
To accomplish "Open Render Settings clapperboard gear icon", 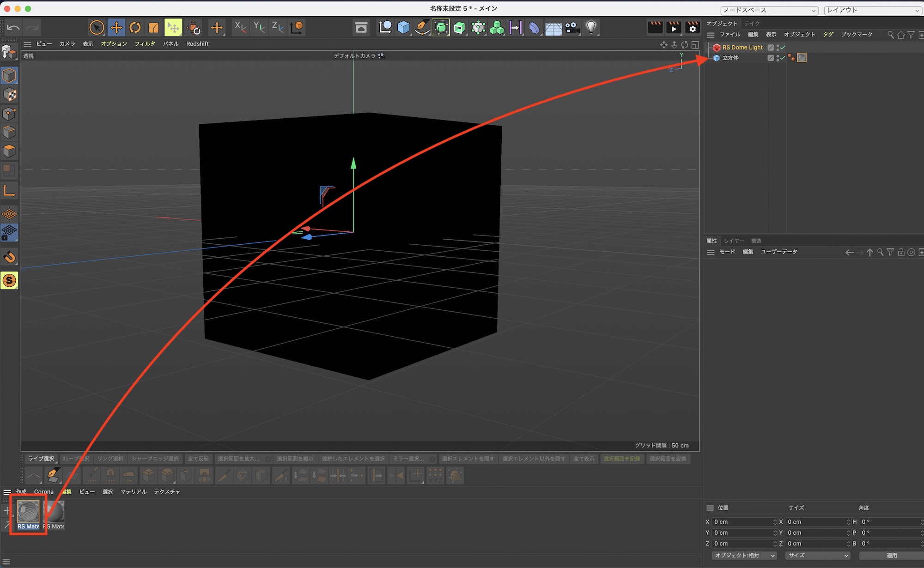I will click(692, 28).
